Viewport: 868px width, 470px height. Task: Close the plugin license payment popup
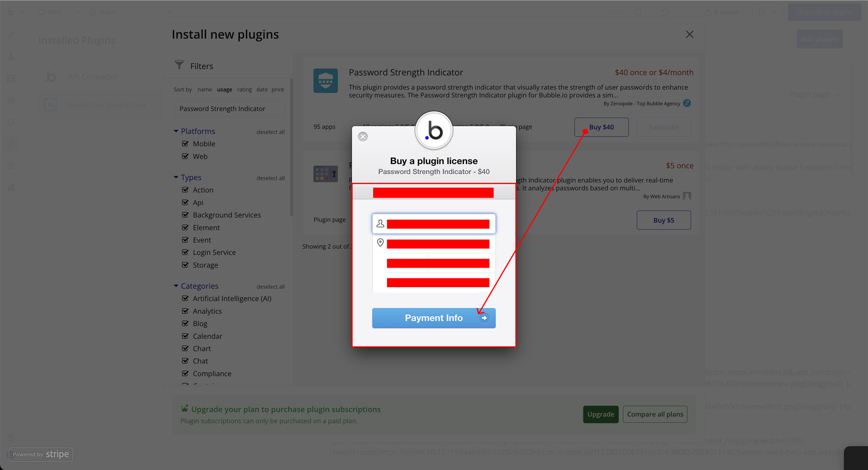363,137
